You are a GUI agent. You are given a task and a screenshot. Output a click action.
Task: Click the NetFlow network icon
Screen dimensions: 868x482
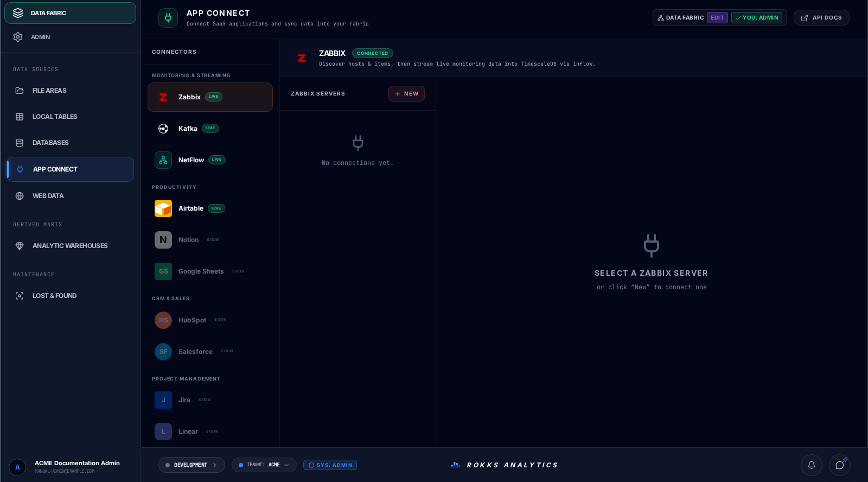click(x=163, y=160)
